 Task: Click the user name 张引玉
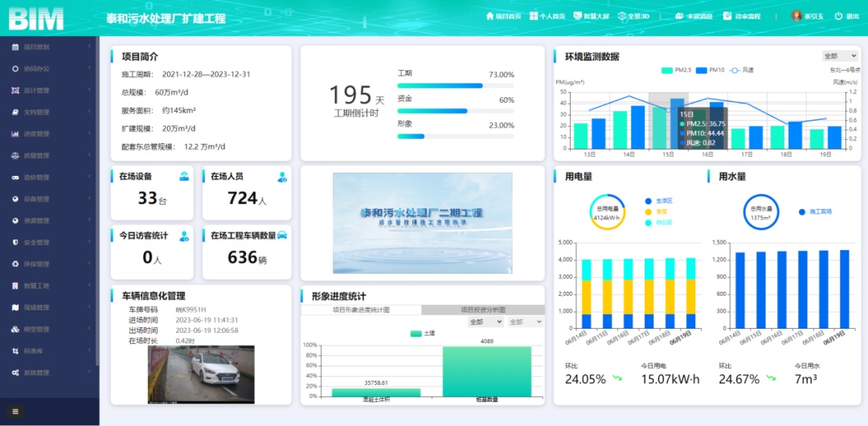(813, 16)
